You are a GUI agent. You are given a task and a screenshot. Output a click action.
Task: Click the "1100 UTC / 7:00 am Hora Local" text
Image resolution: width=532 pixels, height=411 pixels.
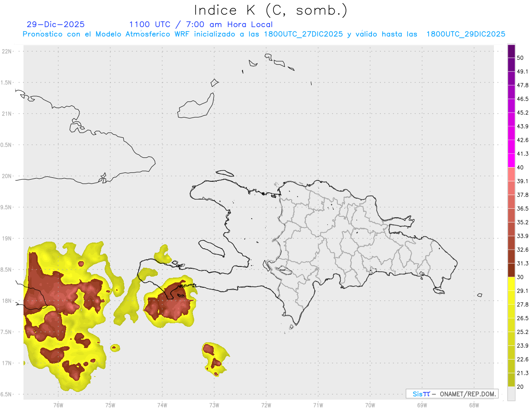click(201, 24)
